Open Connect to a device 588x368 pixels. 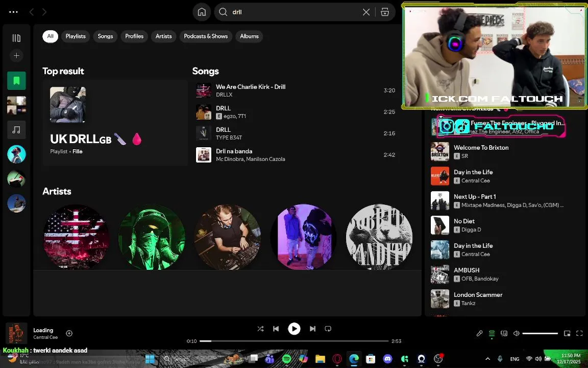[504, 333]
